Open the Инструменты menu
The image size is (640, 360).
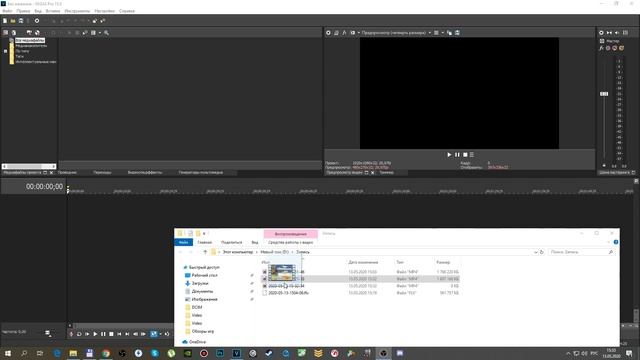tap(77, 11)
